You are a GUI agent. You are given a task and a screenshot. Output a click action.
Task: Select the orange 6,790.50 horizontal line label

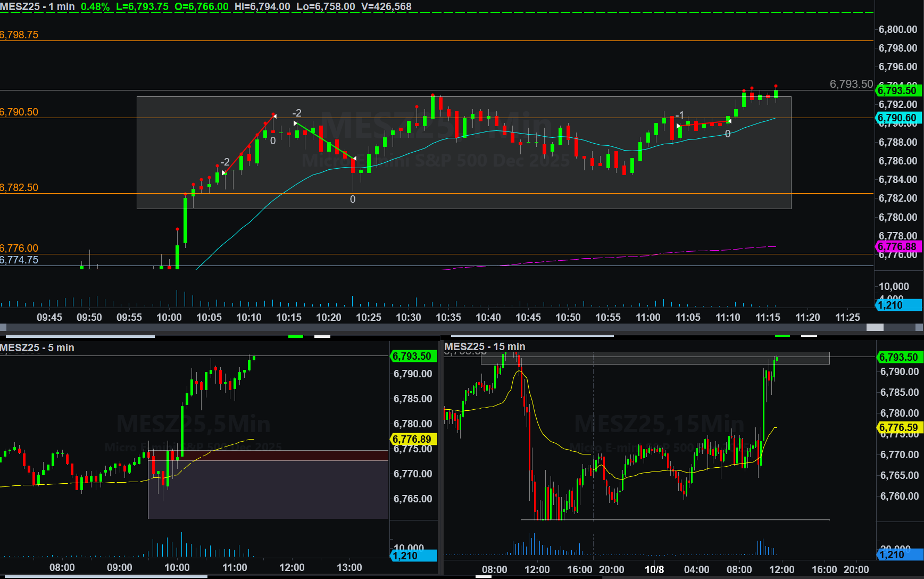coord(20,112)
